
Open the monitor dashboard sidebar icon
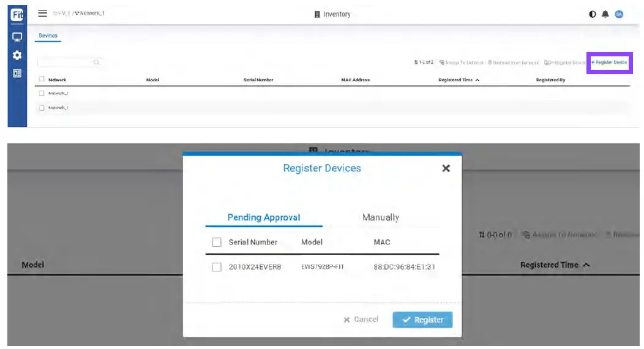[17, 37]
